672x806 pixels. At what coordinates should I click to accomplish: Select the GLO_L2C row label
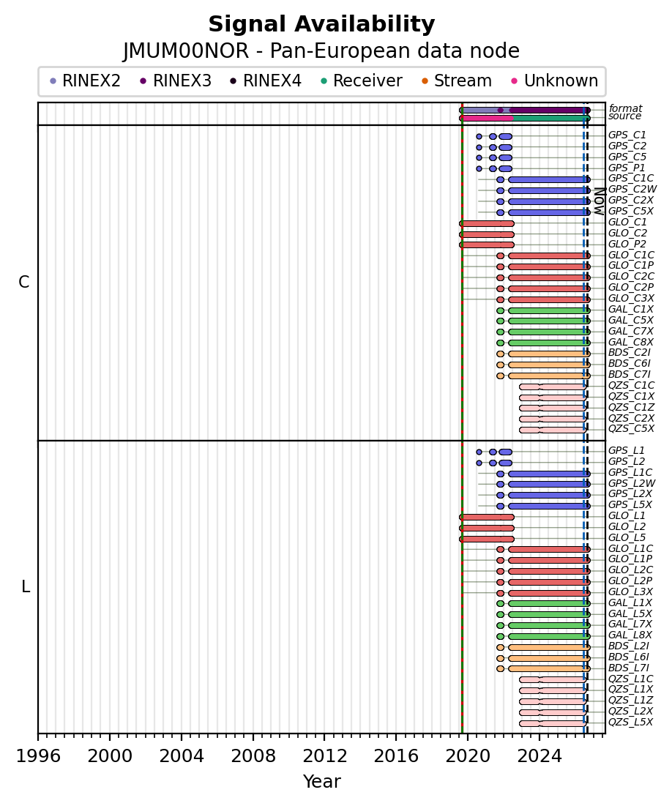click(x=630, y=570)
